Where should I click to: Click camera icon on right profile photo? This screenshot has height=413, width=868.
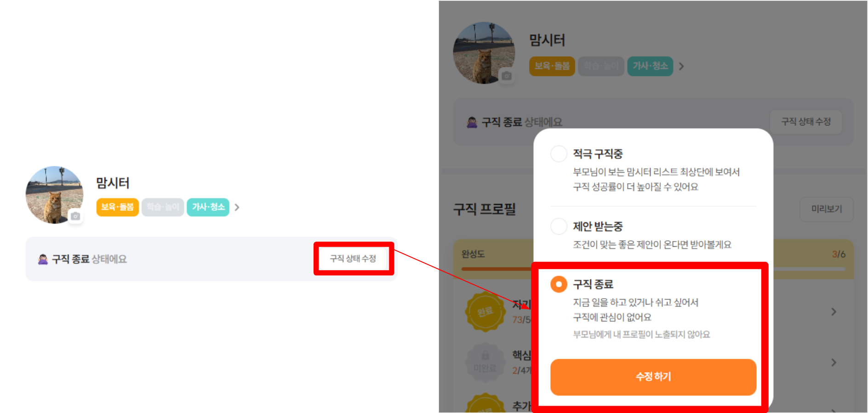(507, 76)
